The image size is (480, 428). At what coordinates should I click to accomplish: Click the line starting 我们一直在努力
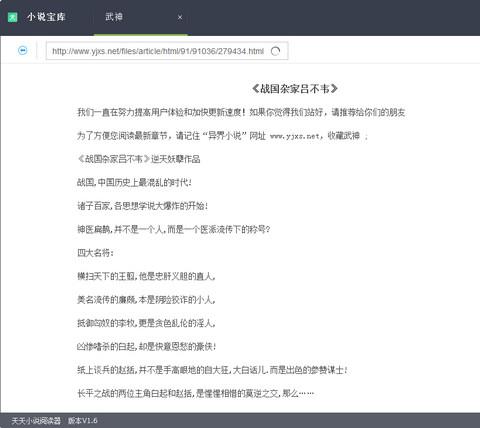pos(241,112)
